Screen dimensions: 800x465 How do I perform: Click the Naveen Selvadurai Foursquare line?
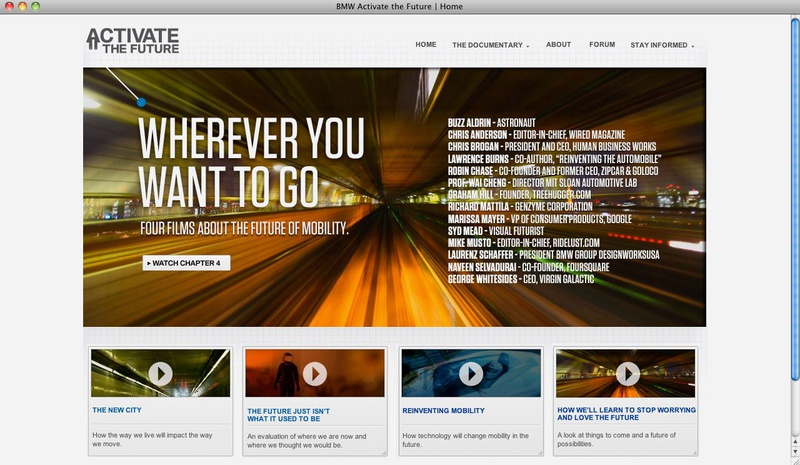point(529,267)
